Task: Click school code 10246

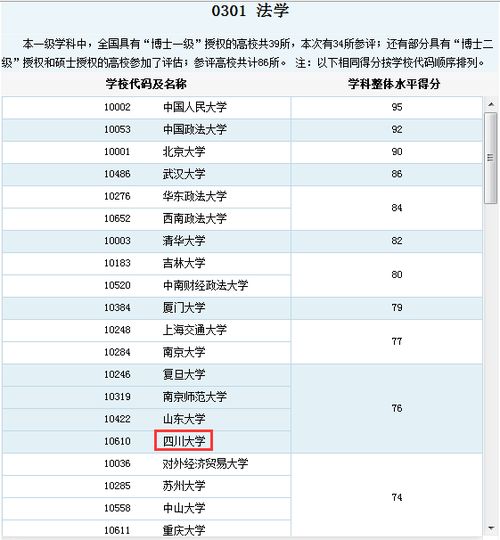Action: [117, 374]
